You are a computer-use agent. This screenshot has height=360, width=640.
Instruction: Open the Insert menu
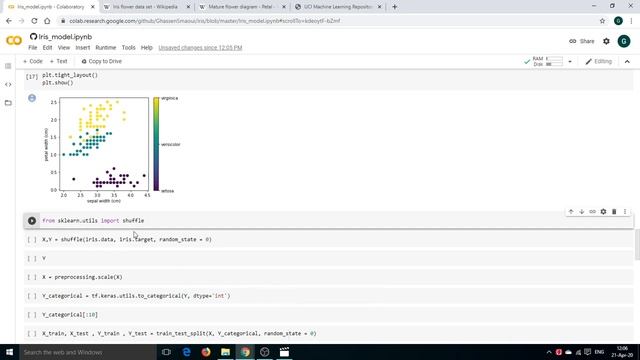pos(82,48)
